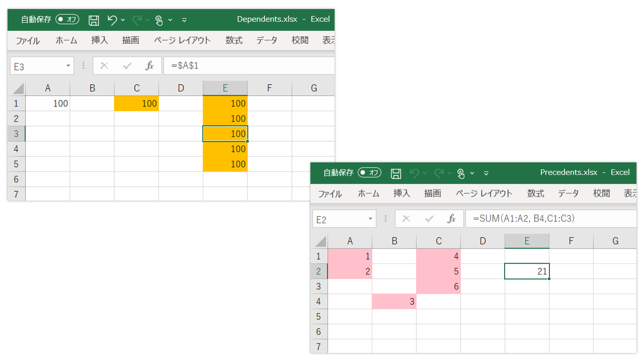This screenshot has height=362, width=644.
Task: Click Undo icon in Precedents.xlsx window
Action: point(414,173)
